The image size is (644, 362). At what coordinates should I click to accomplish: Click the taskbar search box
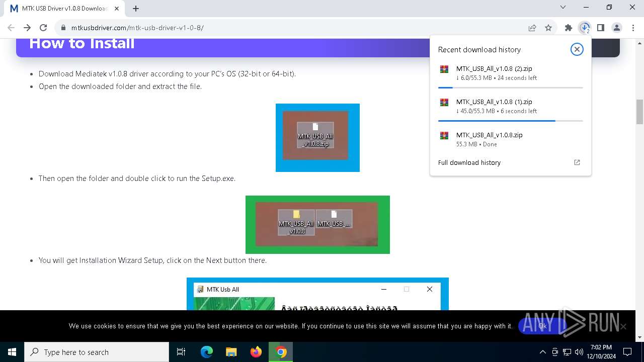tap(97, 352)
